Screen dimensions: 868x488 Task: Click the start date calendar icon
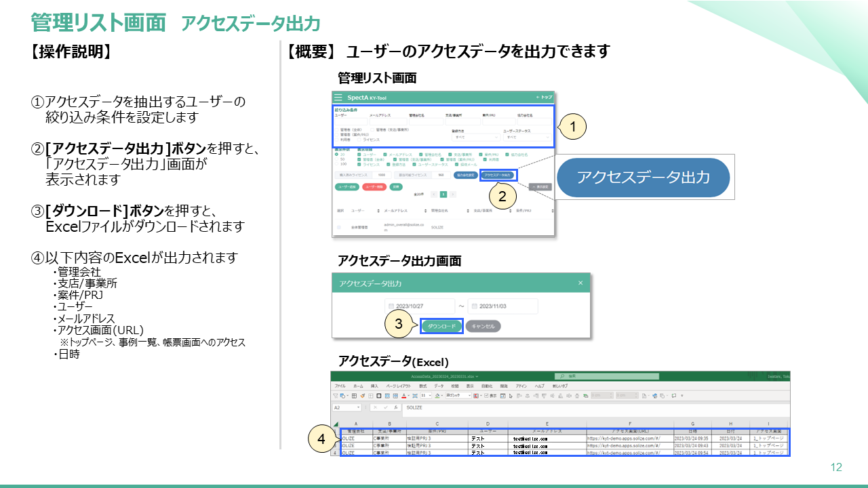tap(390, 306)
